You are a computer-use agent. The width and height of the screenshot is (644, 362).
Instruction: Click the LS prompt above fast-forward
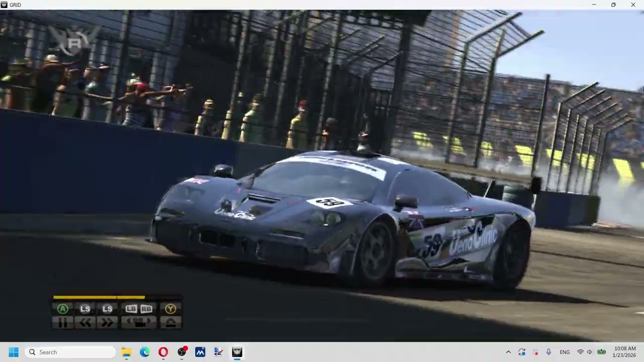click(107, 309)
